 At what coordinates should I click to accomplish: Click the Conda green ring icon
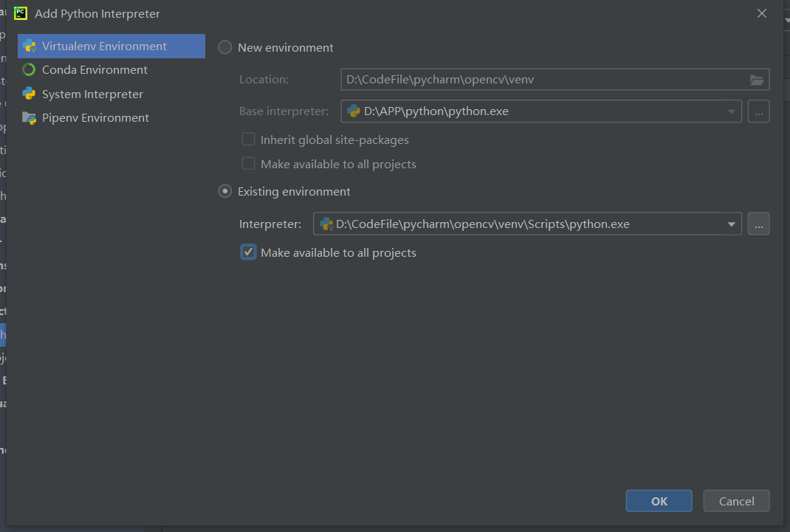coord(30,70)
